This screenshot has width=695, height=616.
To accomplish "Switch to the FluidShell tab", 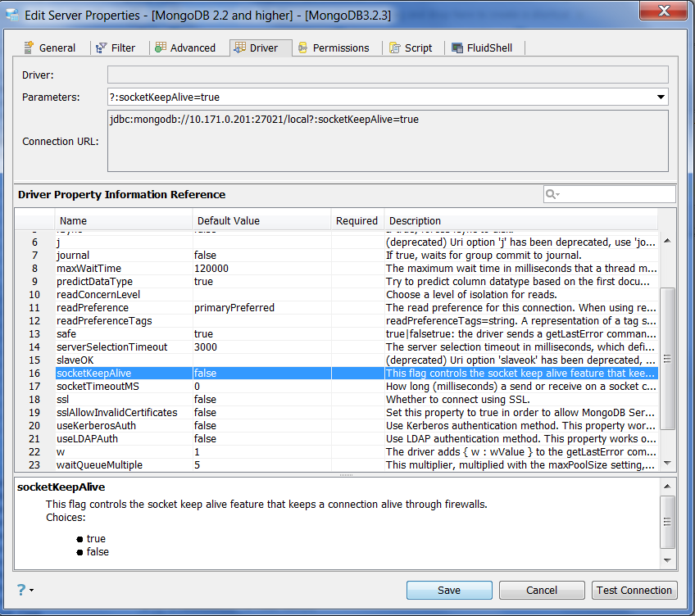I will 482,48.
